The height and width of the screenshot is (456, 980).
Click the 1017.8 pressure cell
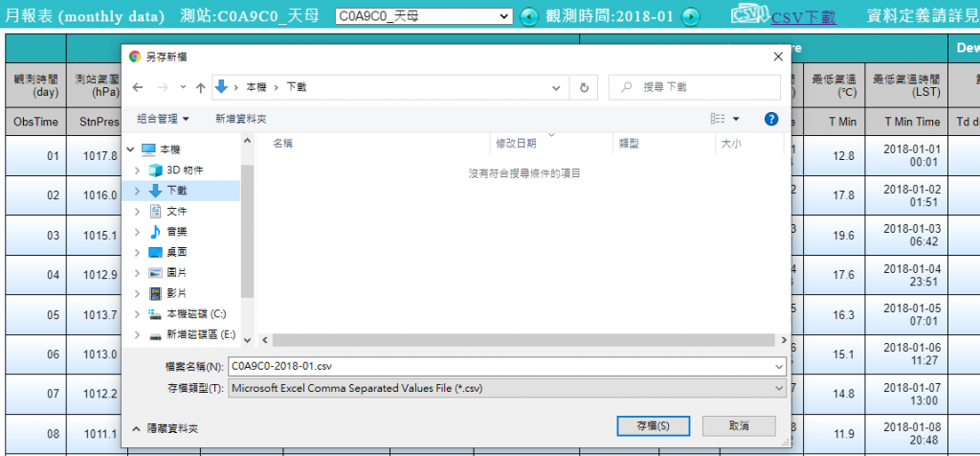pyautogui.click(x=100, y=156)
